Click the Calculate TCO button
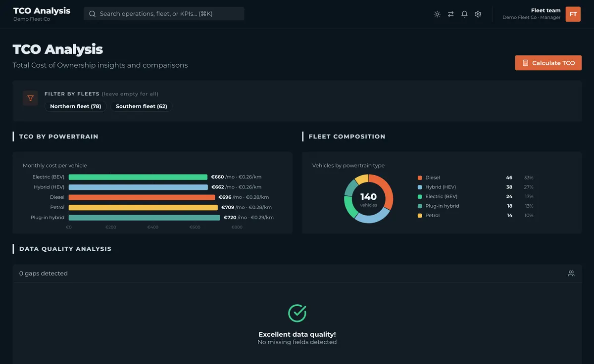The image size is (594, 364). [x=548, y=63]
